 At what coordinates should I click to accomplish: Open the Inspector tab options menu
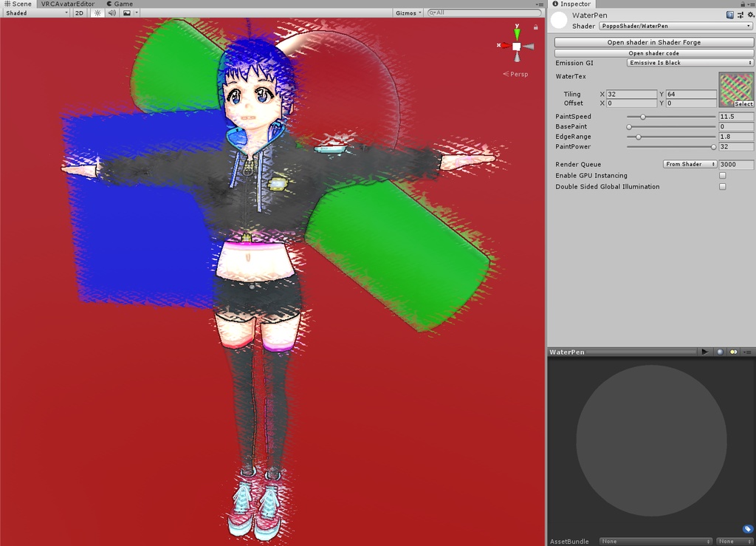750,4
